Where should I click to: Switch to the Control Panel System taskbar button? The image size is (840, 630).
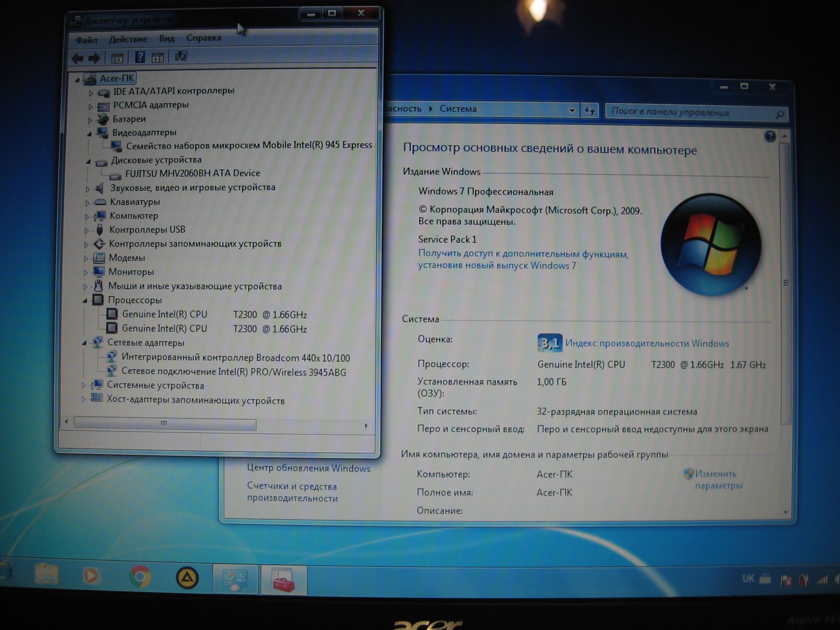coord(235,580)
